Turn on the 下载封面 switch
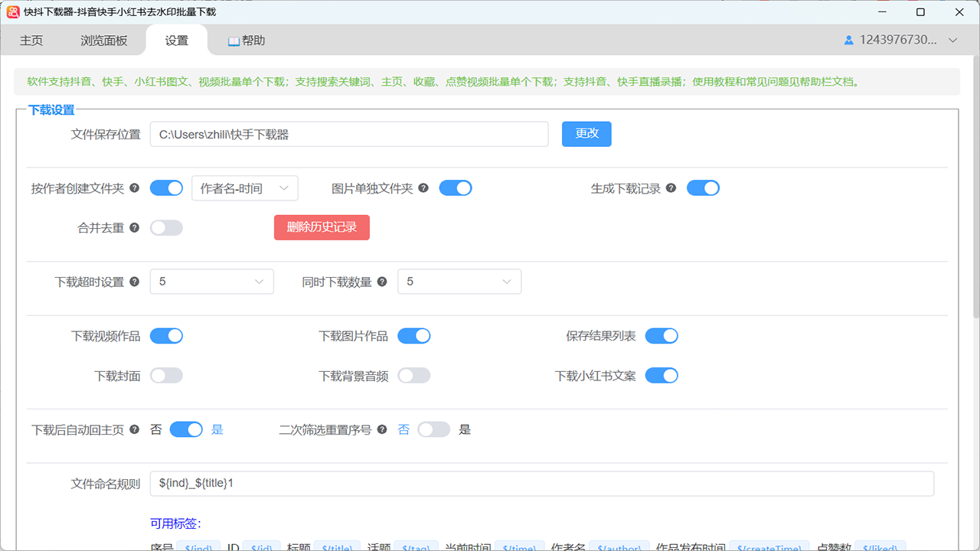This screenshot has height=551, width=980. coord(166,375)
